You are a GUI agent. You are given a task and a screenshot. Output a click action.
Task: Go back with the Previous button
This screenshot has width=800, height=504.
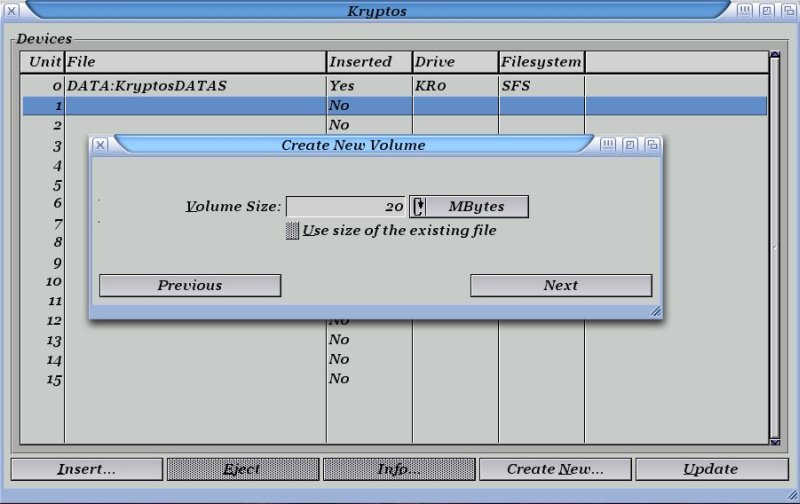pos(190,285)
